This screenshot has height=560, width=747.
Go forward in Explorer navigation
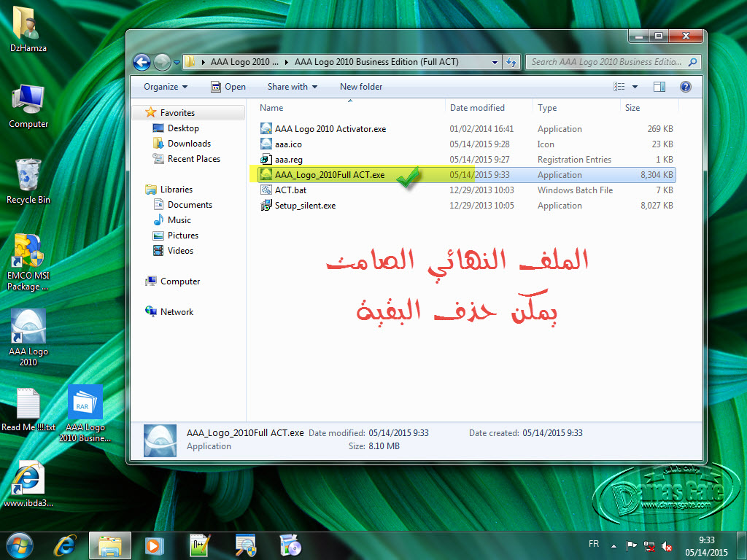tap(162, 62)
